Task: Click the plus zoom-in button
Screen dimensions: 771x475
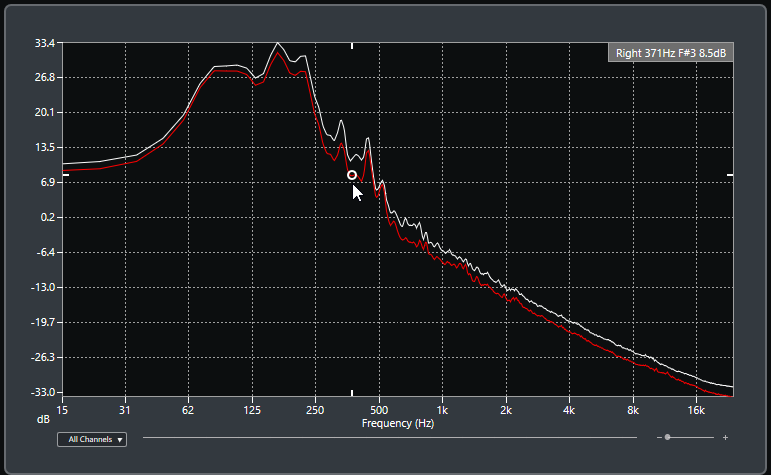Action: pyautogui.click(x=725, y=437)
